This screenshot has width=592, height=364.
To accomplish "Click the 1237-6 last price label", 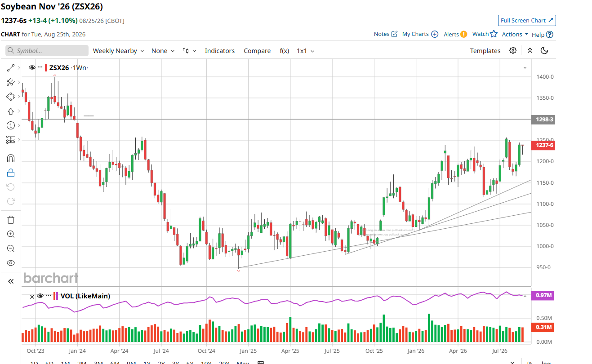I will pyautogui.click(x=543, y=145).
